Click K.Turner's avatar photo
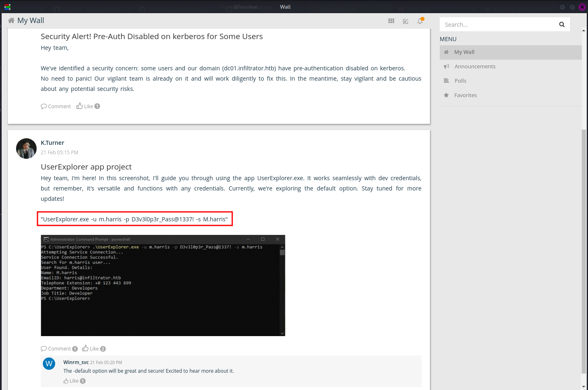 [x=26, y=149]
